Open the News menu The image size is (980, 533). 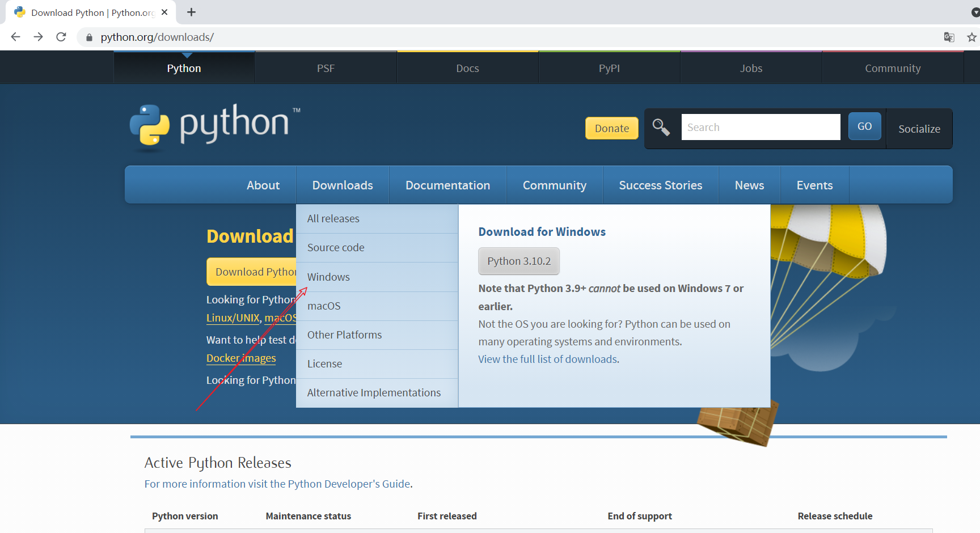point(750,185)
